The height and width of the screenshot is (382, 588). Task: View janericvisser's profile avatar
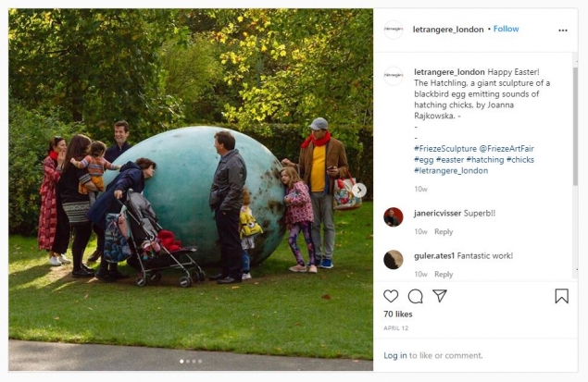click(394, 216)
